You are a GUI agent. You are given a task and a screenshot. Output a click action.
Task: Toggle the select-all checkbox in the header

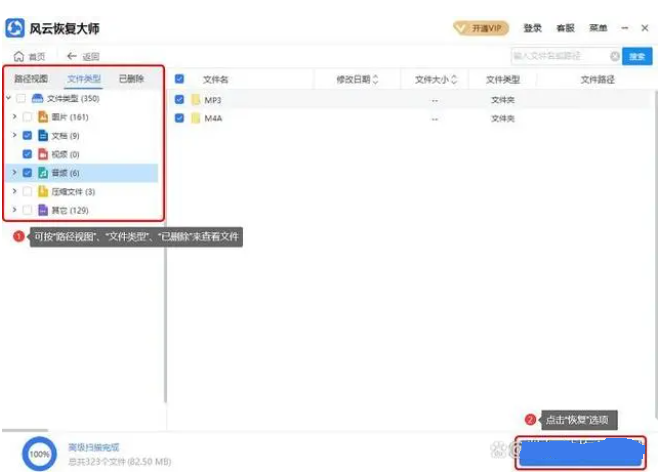tap(179, 79)
